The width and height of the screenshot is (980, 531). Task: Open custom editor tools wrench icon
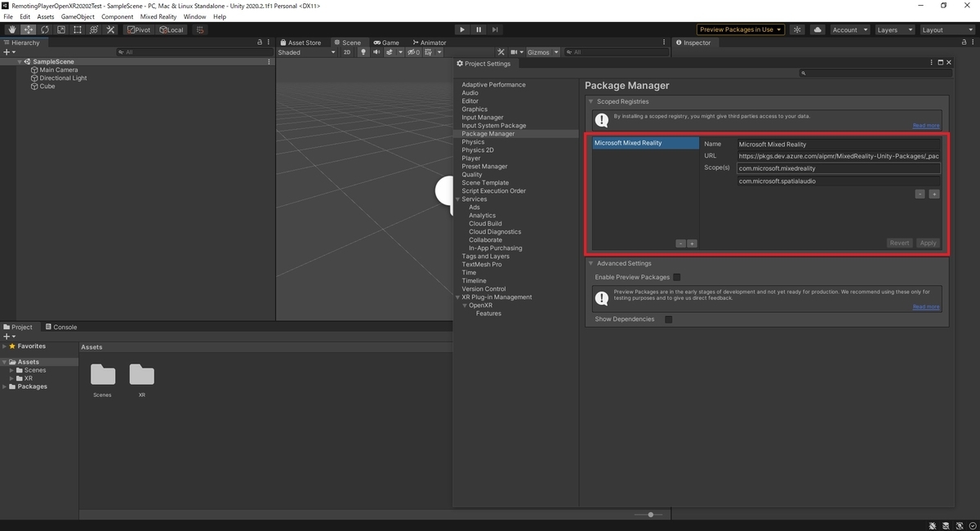coord(110,29)
